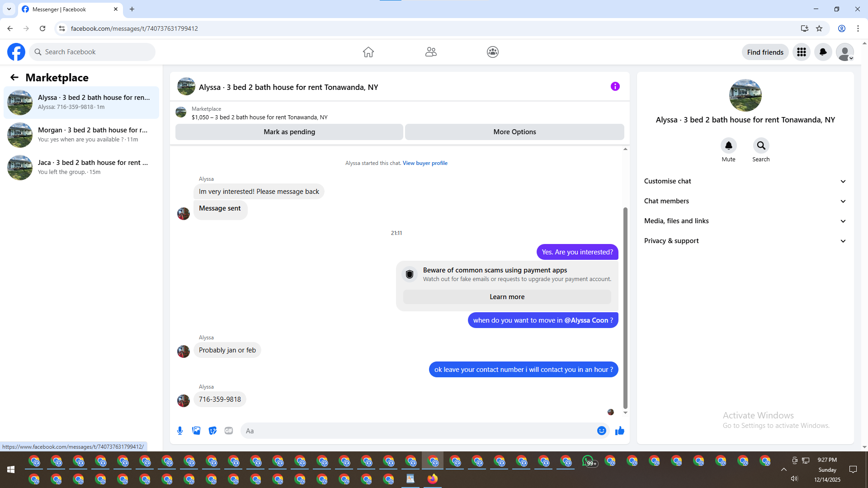Open the attach photo icon
Image resolution: width=868 pixels, height=488 pixels.
(x=196, y=431)
